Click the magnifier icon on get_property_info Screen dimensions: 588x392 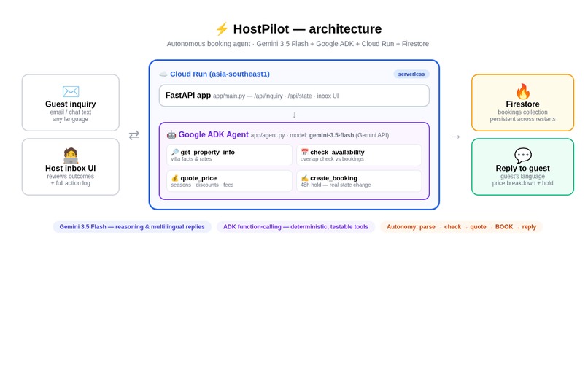(175, 152)
